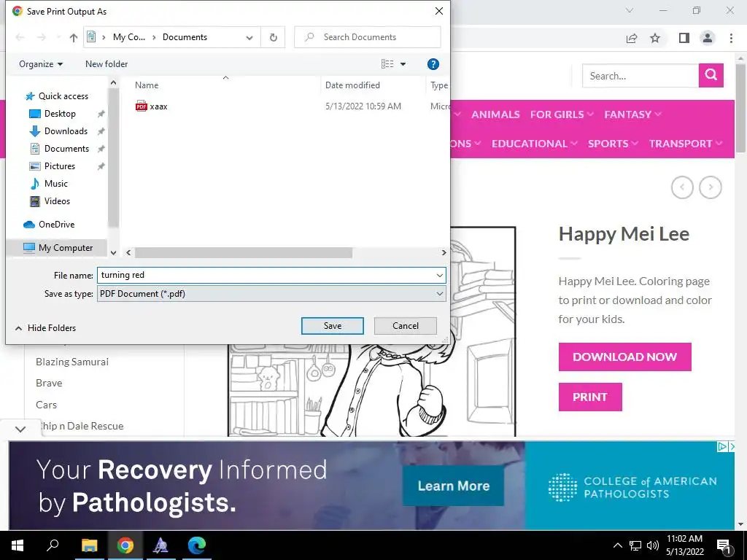The image size is (747, 560).
Task: Click the pink PRINT button
Action: (x=590, y=397)
